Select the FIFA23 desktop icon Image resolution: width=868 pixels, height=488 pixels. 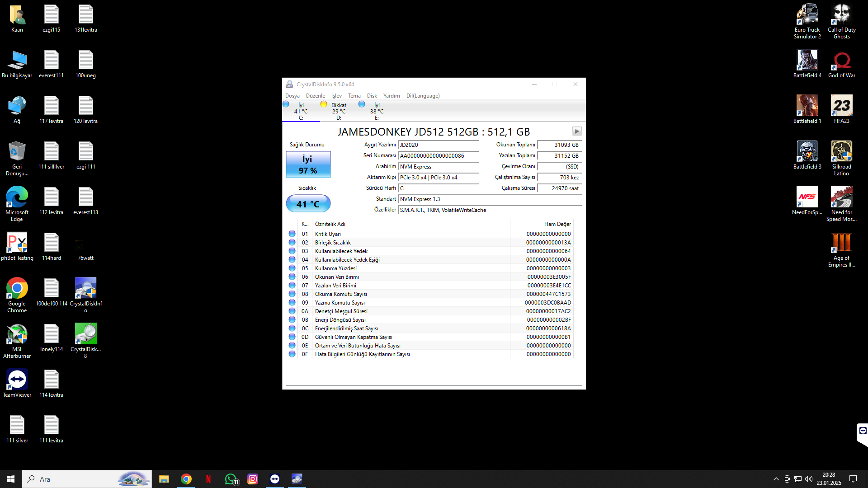tap(841, 110)
